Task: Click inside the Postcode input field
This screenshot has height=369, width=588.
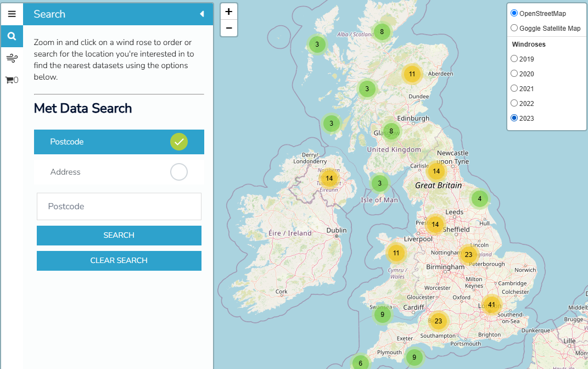Action: pos(119,206)
